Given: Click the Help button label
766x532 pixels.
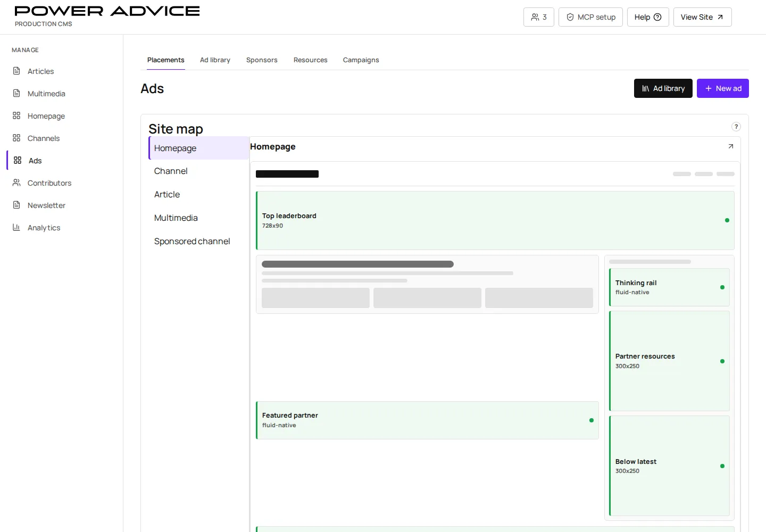Looking at the screenshot, I should 642,17.
